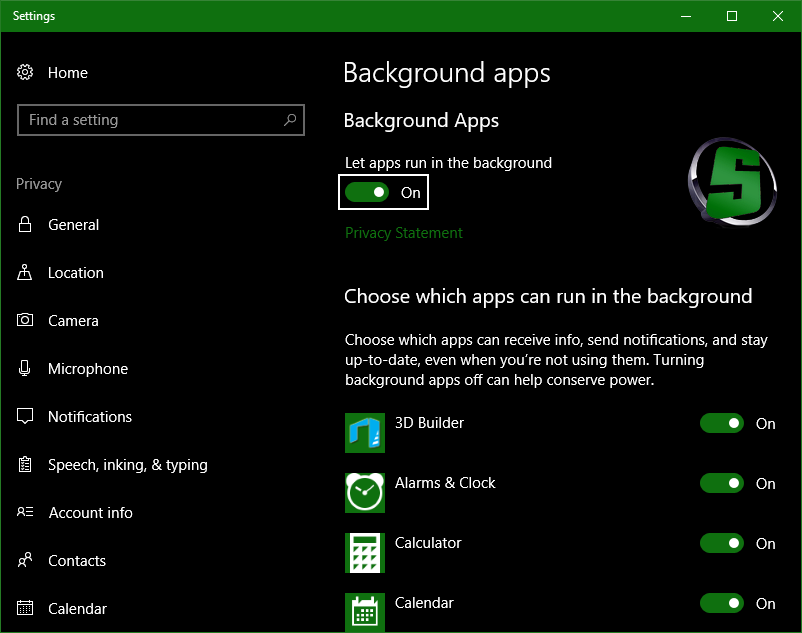Click the Contacts people icon
The width and height of the screenshot is (802, 633).
[x=25, y=560]
